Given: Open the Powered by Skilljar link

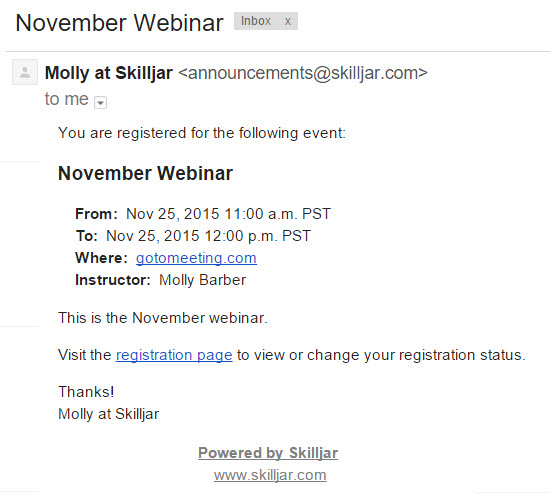Looking at the screenshot, I should coord(268,453).
